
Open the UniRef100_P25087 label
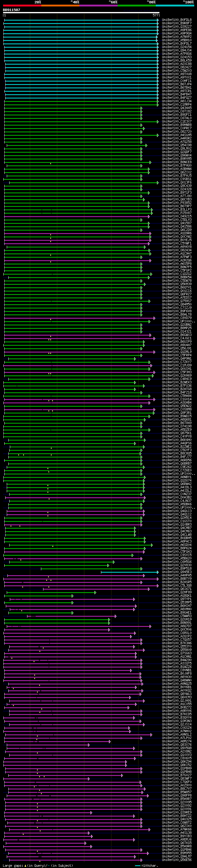coord(176,213)
